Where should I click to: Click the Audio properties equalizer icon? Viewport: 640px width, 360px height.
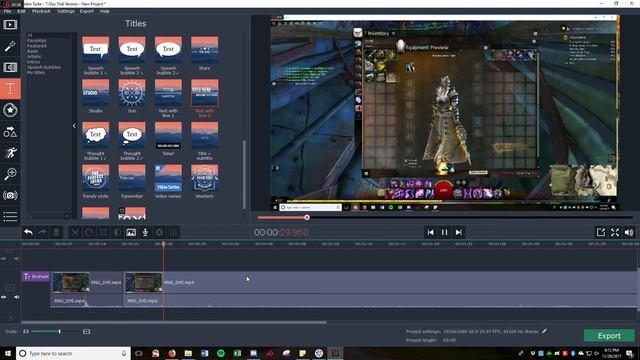173,232
